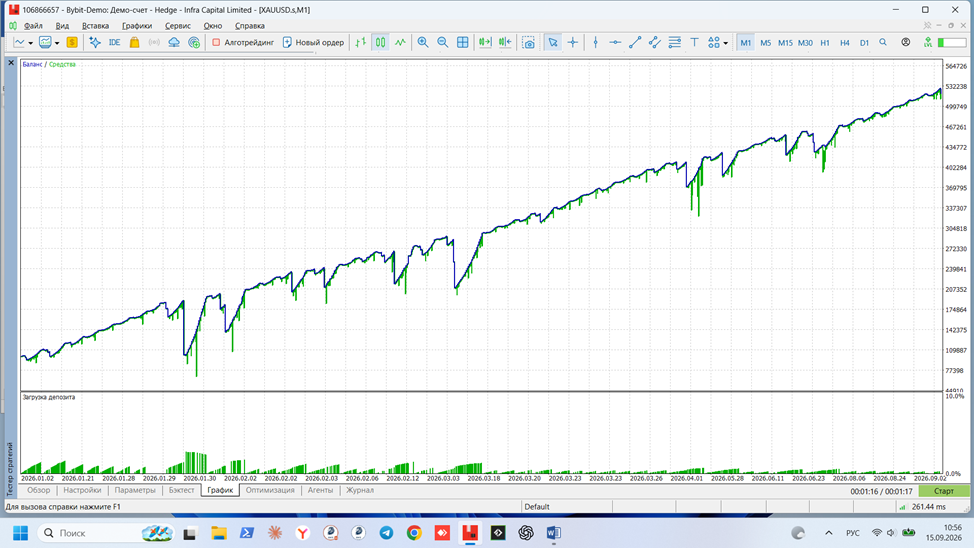The width and height of the screenshot is (974, 548).
Task: Show hidden system tray icons chevron
Action: coord(829,533)
